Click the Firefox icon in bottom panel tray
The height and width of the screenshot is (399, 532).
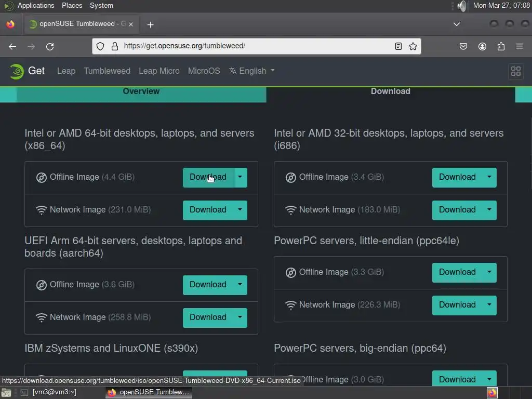tap(493, 393)
